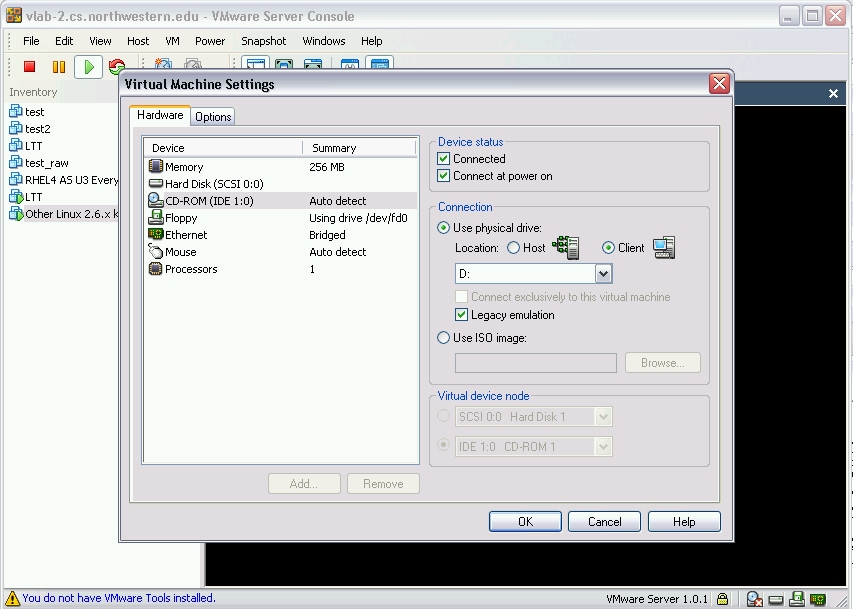Open the SCSI 0:0 Hard Disk 1 dropdown
The height and width of the screenshot is (609, 853).
coord(603,417)
